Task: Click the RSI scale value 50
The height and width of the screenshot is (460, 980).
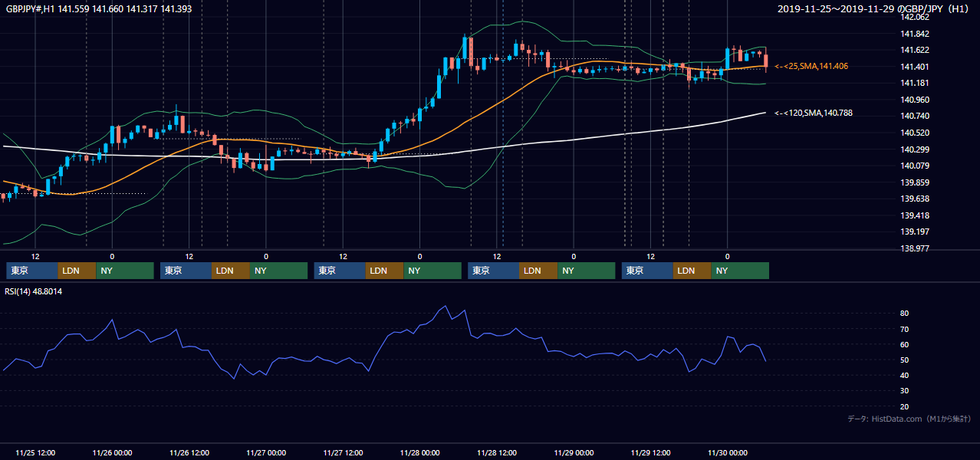Action: point(905,360)
